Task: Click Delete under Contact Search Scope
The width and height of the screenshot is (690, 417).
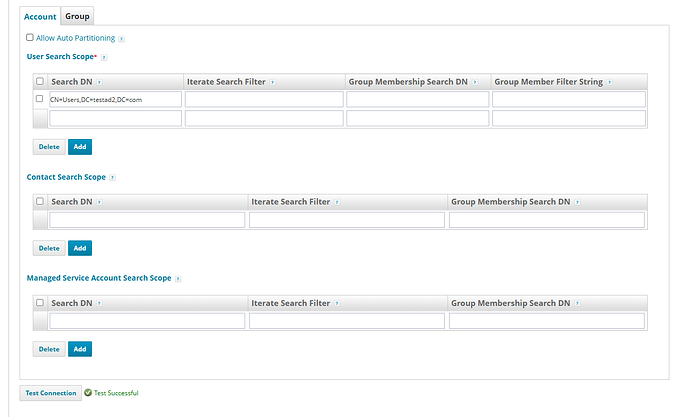Action: pyautogui.click(x=49, y=248)
